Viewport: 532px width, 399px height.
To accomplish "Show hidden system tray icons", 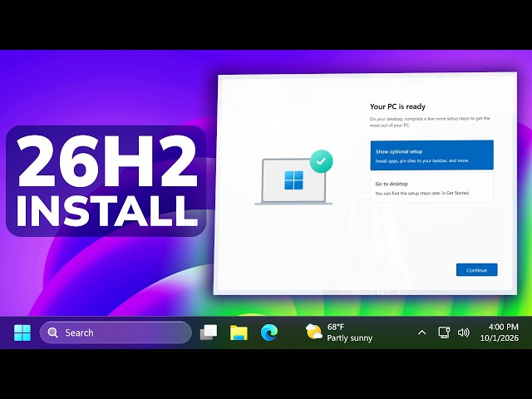I will coord(421,332).
